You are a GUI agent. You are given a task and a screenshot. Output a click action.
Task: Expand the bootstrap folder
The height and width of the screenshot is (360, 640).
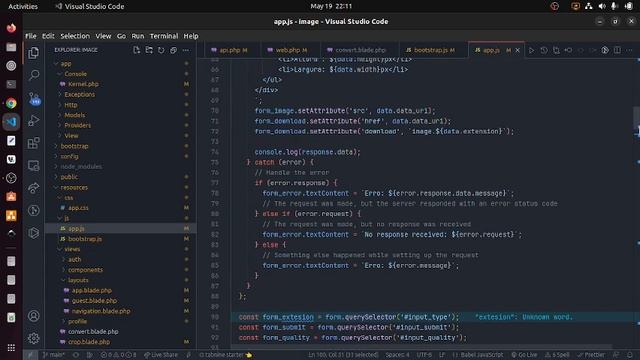coord(74,146)
